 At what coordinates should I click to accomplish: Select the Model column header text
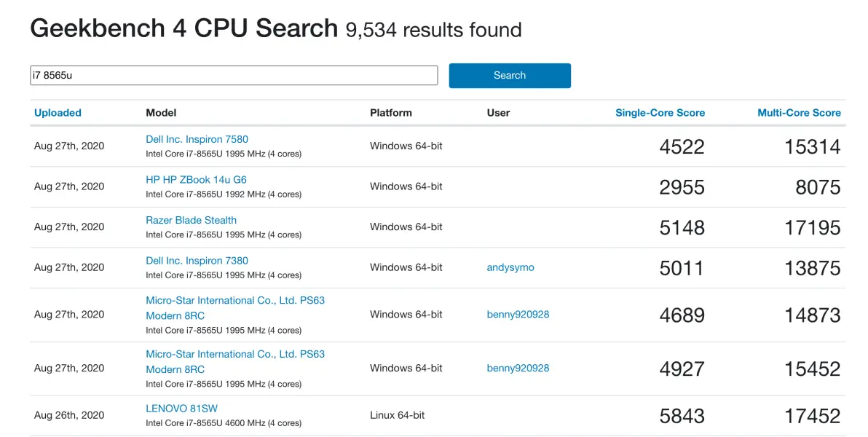pos(161,112)
